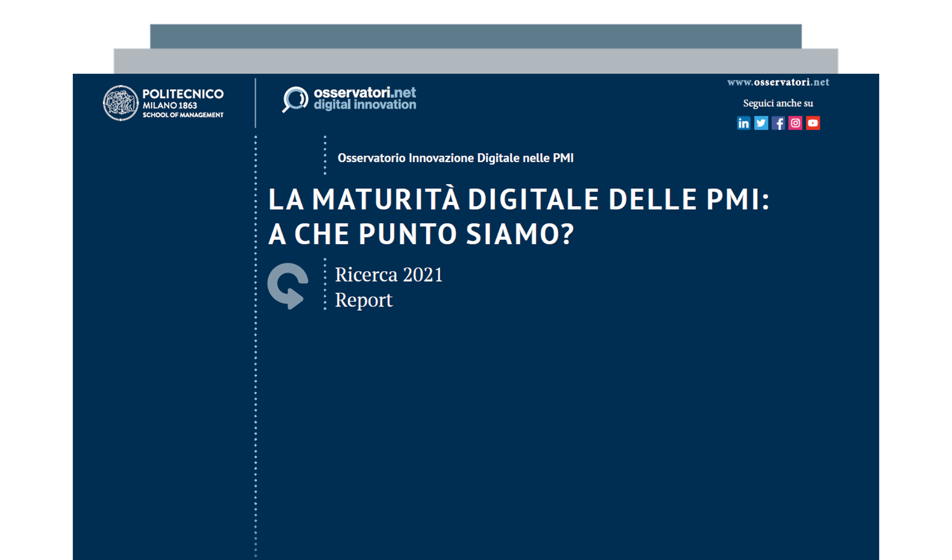Image resolution: width=952 pixels, height=560 pixels.
Task: Open the Report tab item
Action: coord(363,300)
